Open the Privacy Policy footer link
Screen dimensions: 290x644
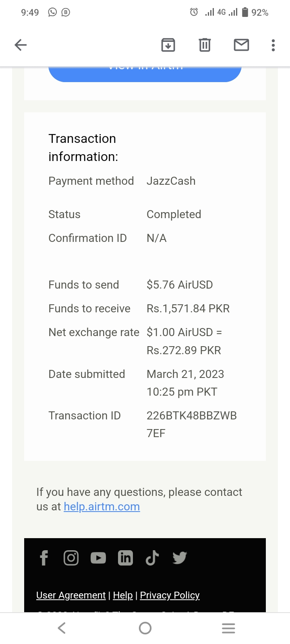point(170,595)
